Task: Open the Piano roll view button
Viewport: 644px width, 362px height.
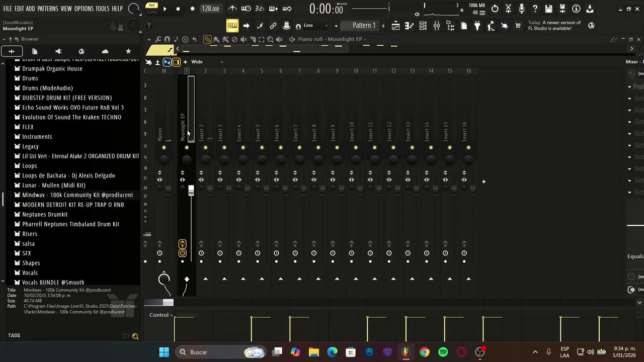Action: [409, 26]
